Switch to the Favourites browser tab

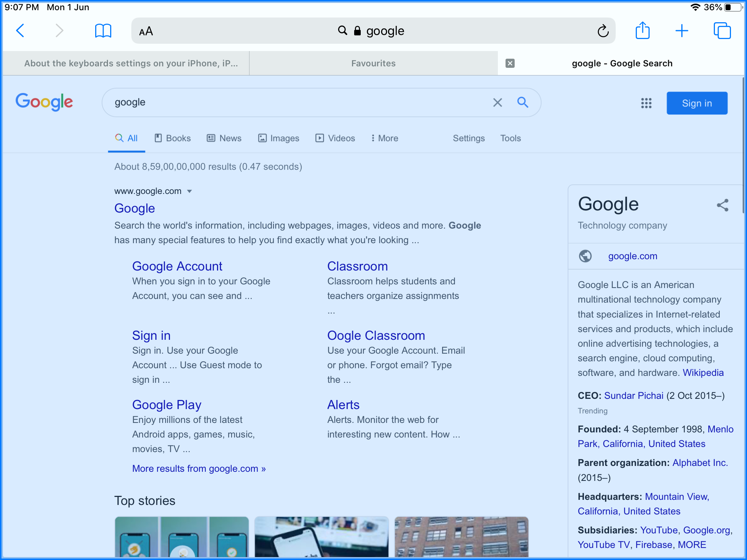pos(373,63)
